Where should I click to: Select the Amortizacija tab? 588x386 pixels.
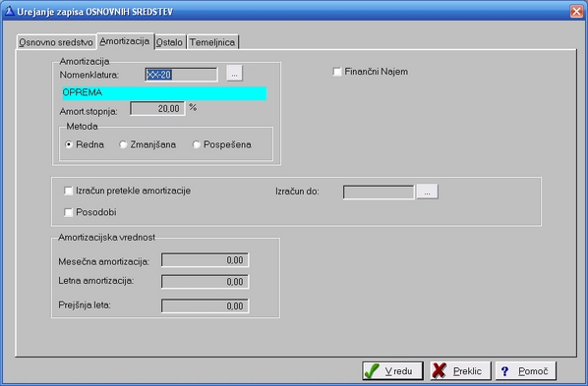coord(125,41)
